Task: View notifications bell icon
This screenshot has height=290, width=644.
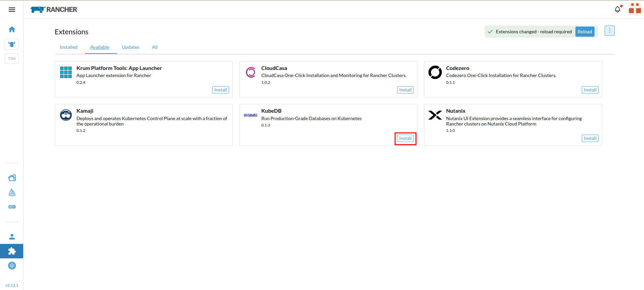Action: 617,9
